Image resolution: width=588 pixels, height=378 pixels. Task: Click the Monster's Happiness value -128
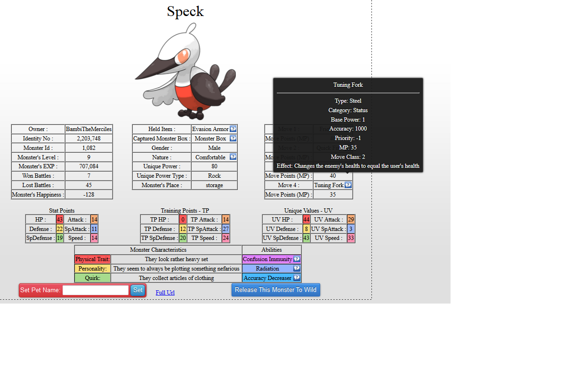click(89, 195)
